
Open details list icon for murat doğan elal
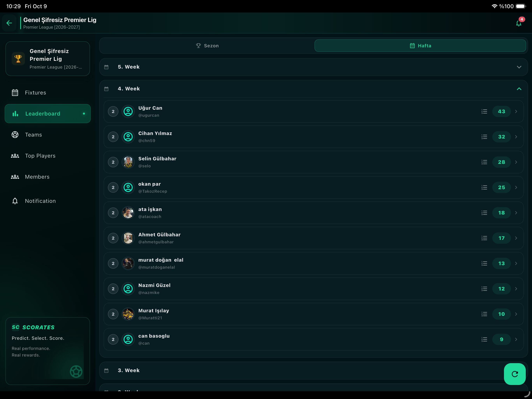point(484,264)
